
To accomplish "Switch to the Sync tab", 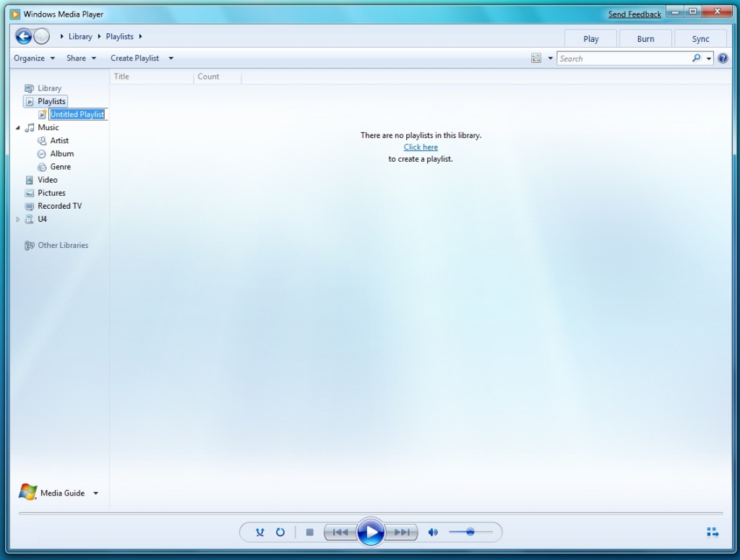I will point(700,39).
